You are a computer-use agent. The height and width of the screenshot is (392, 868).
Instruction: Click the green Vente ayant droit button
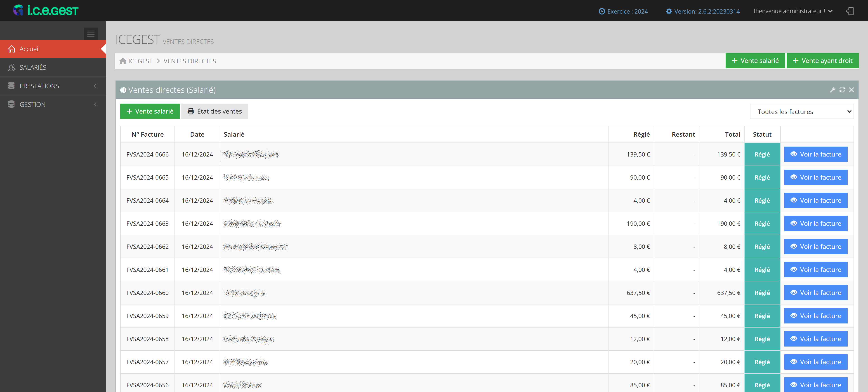click(822, 61)
